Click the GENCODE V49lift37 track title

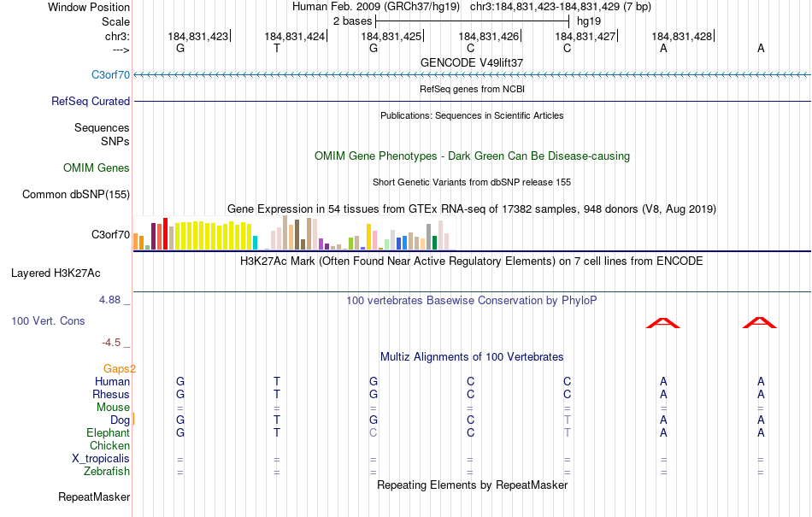pyautogui.click(x=472, y=62)
